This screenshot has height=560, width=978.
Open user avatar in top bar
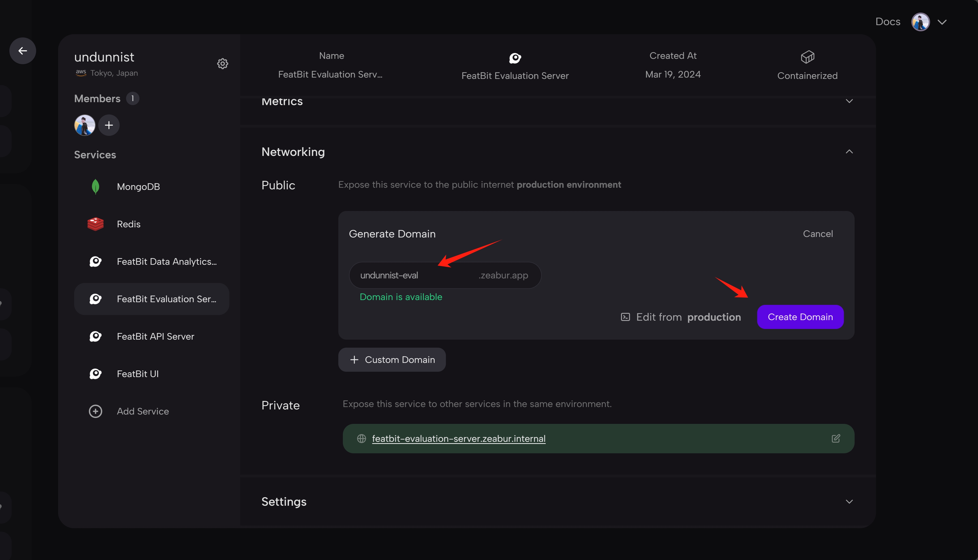click(x=921, y=22)
